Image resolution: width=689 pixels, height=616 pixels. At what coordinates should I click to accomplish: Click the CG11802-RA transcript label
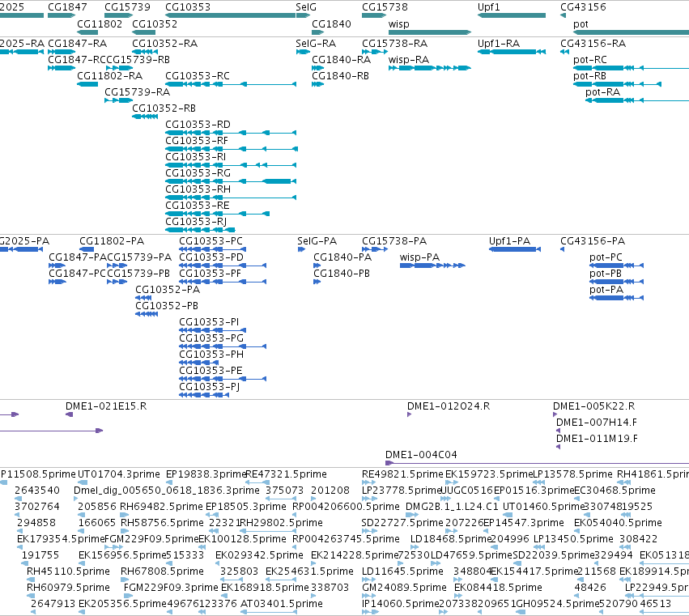tap(110, 76)
